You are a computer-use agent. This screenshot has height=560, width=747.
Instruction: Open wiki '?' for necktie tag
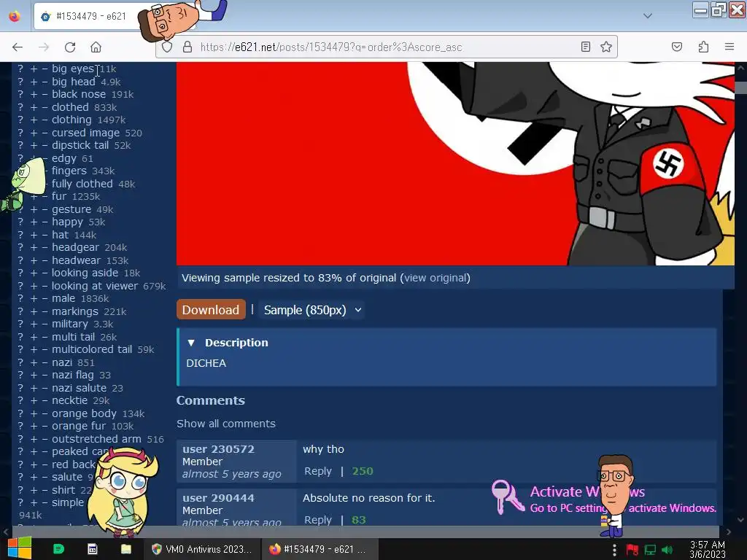[20, 400]
